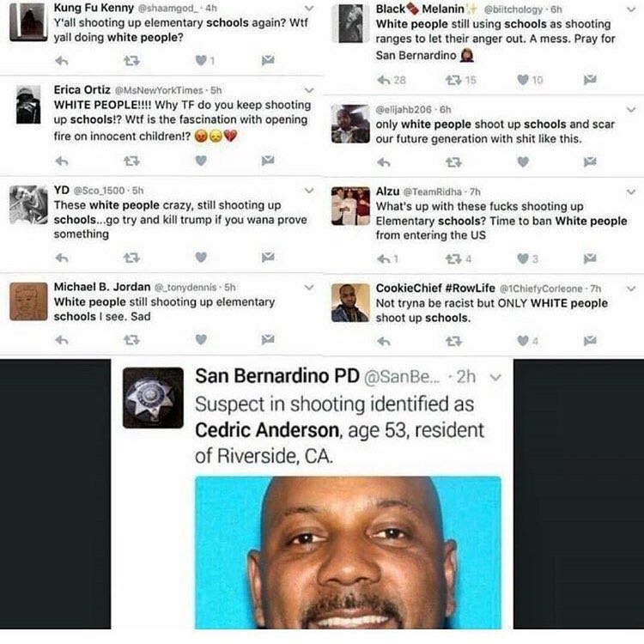The image size is (644, 644).
Task: Open Erica Ortiz's profile name link
Action: (82, 89)
